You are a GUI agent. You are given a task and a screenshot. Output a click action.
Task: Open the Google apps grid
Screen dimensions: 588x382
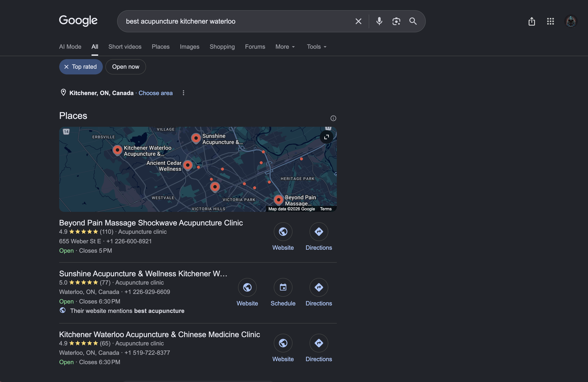(x=551, y=21)
